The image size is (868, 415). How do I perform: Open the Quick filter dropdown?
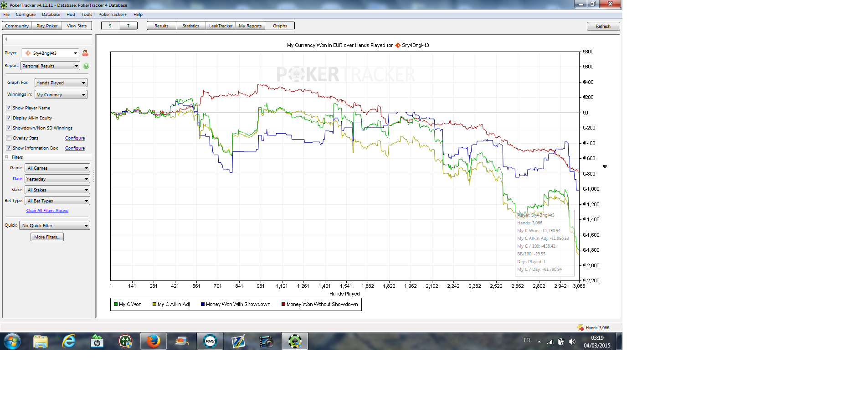(55, 226)
